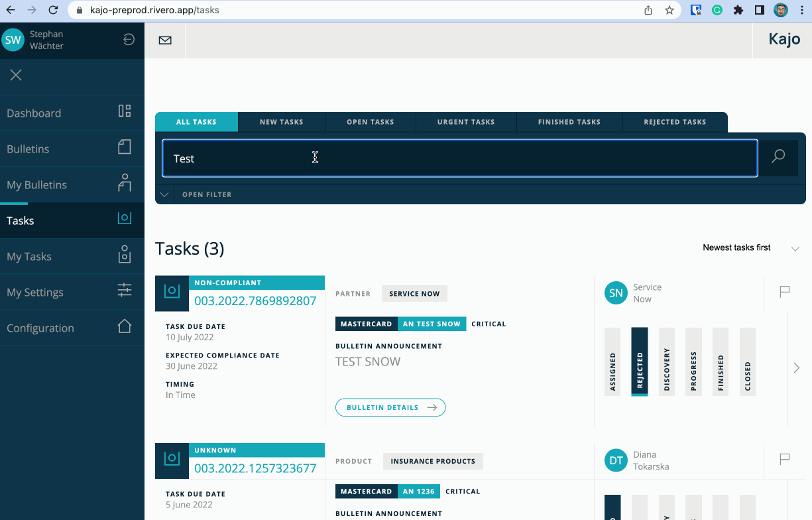The height and width of the screenshot is (520, 812).
Task: Go to My Bulletins
Action: [x=72, y=184]
